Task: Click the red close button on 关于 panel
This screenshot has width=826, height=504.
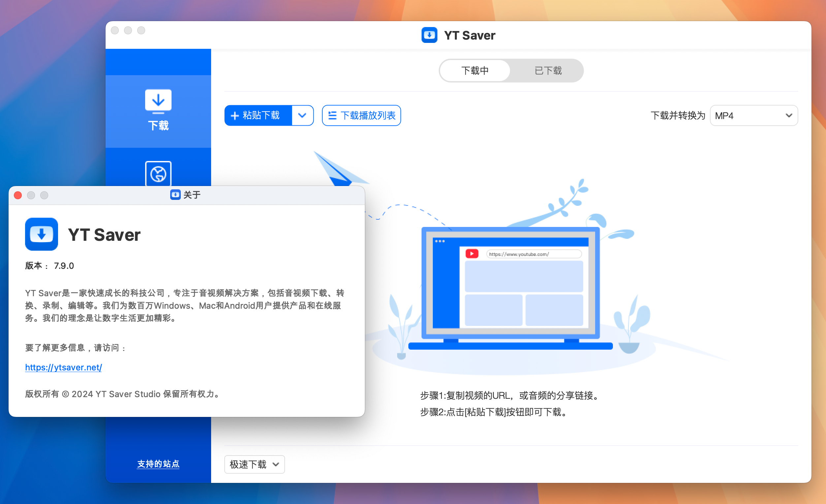Action: tap(18, 195)
